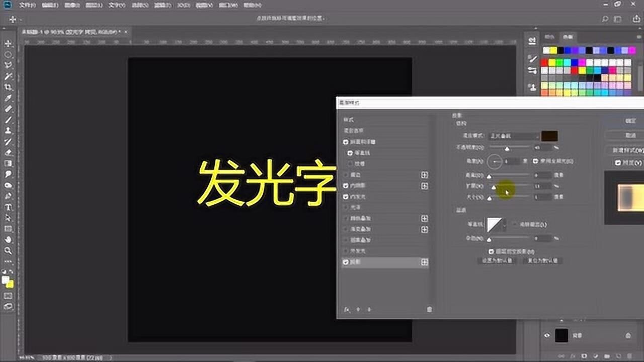The height and width of the screenshot is (362, 644).
Task: Select the Crop tool
Action: pos(8,87)
